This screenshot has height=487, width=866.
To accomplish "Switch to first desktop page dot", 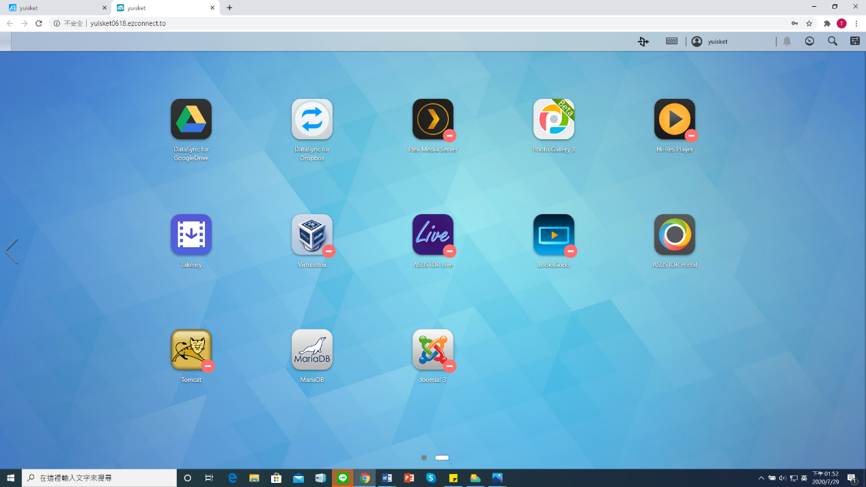I will [424, 458].
